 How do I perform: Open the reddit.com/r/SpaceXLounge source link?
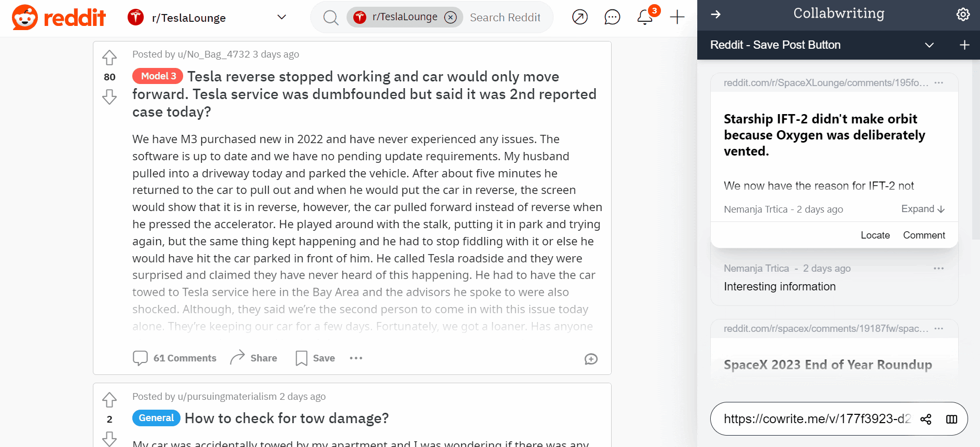[x=826, y=83]
